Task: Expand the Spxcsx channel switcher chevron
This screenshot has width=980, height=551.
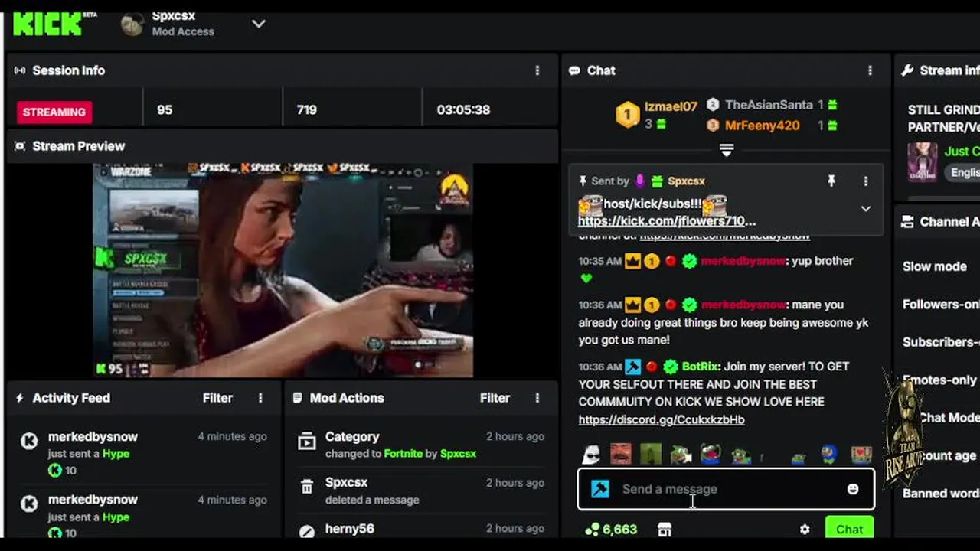Action: point(259,24)
